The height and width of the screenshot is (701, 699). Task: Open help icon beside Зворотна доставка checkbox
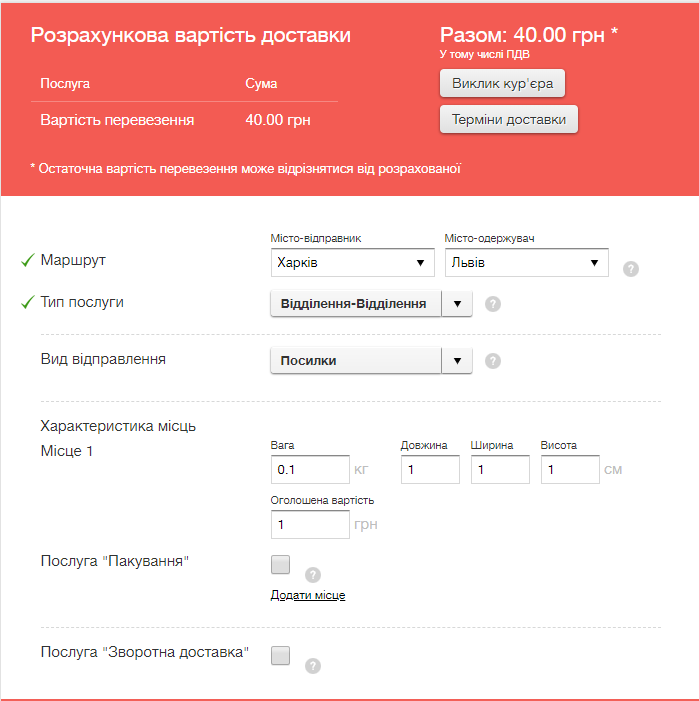pos(313,666)
